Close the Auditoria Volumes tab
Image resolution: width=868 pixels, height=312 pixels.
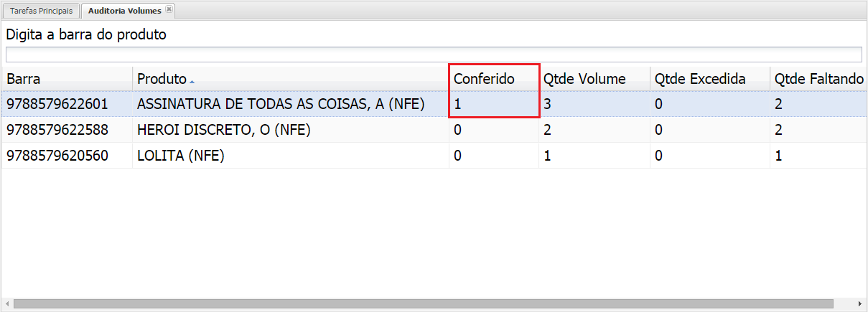point(169,10)
